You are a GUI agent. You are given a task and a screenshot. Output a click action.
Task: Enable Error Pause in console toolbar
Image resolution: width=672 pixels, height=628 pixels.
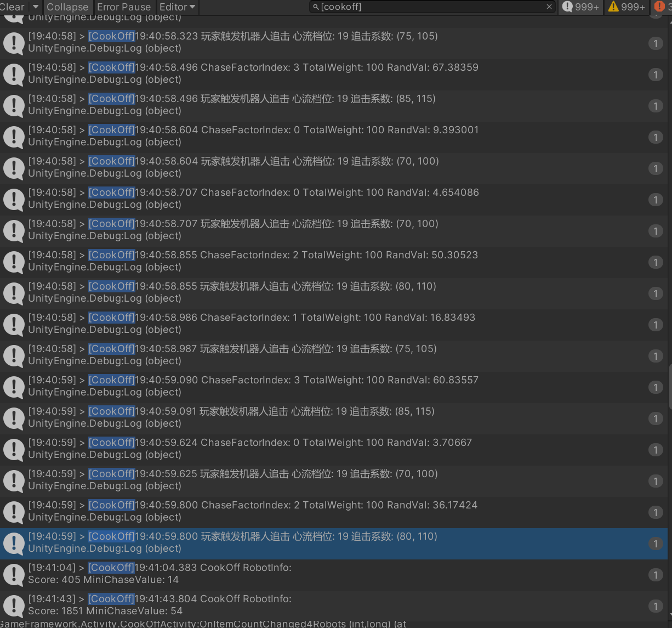point(124,7)
